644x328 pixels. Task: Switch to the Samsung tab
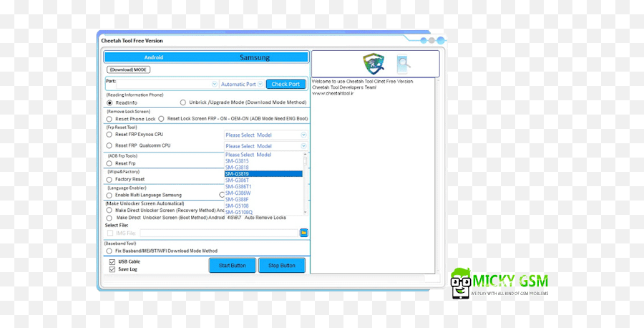click(255, 57)
